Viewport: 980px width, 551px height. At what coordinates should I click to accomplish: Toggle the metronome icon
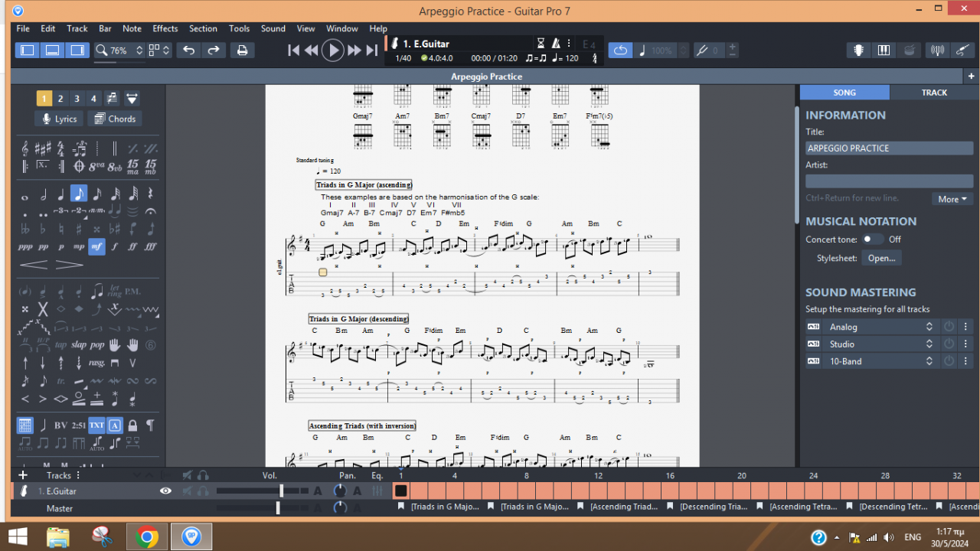pos(557,44)
